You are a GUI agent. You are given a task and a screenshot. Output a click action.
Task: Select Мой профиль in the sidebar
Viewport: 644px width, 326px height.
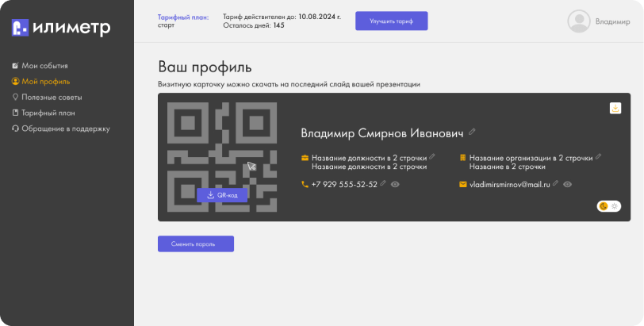[40, 81]
